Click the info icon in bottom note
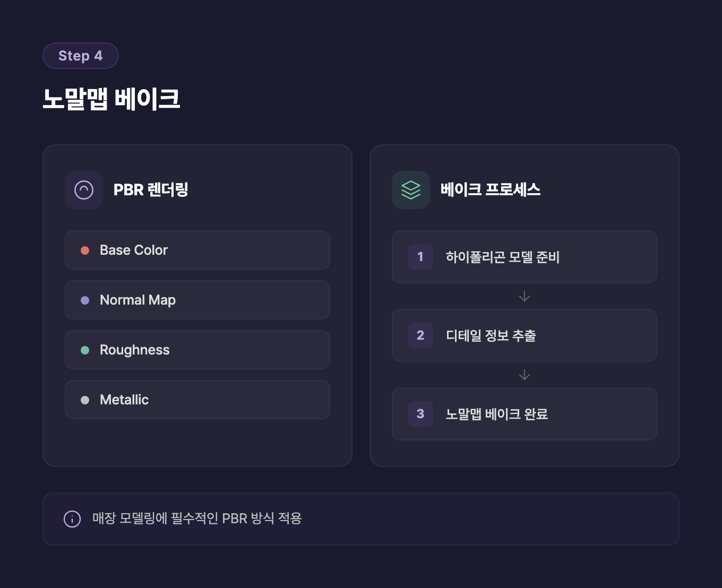 (72, 518)
